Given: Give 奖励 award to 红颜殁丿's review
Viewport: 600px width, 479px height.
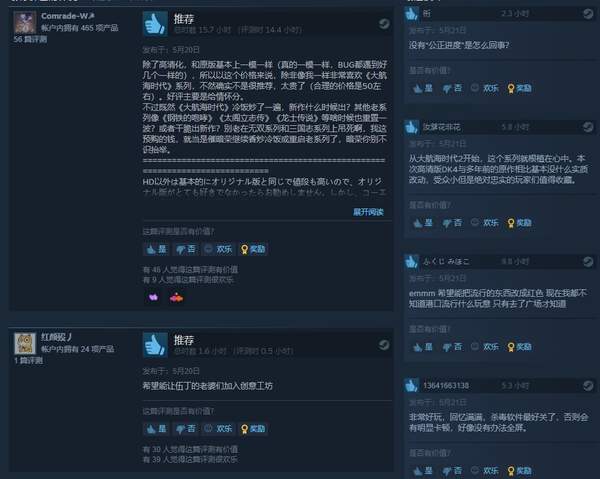Looking at the screenshot, I should 253,428.
